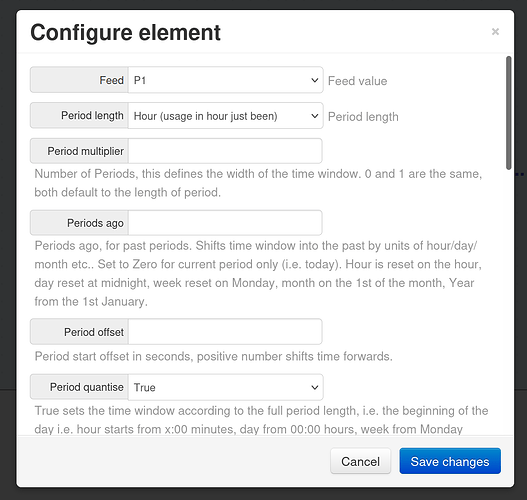The image size is (527, 500).
Task: Click the grey Feed field label
Action: pos(79,80)
